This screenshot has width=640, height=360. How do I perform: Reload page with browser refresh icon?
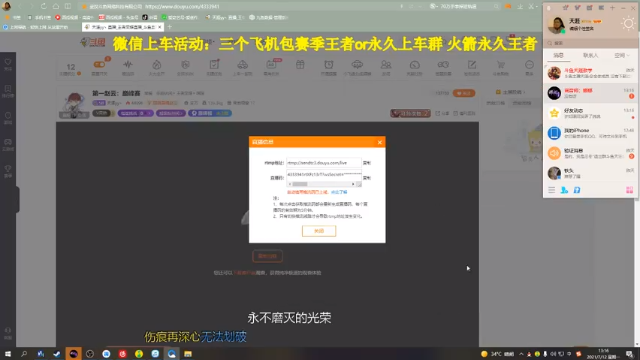click(x=43, y=6)
